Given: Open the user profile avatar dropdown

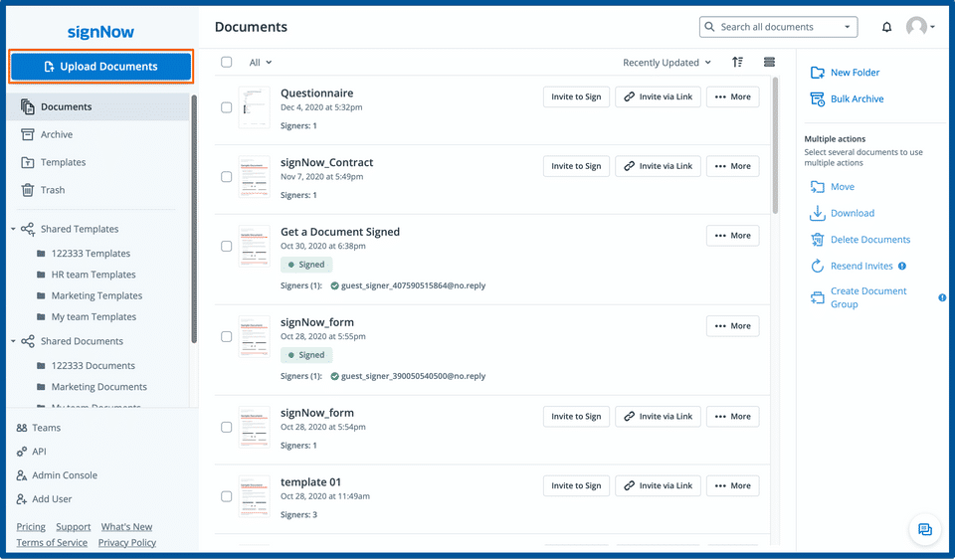Looking at the screenshot, I should 920,27.
